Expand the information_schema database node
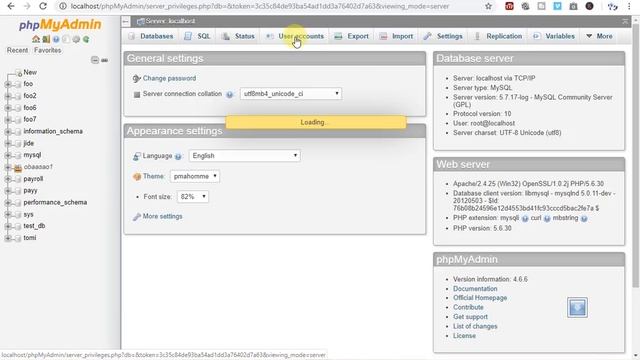640x360 pixels. pos(8,131)
